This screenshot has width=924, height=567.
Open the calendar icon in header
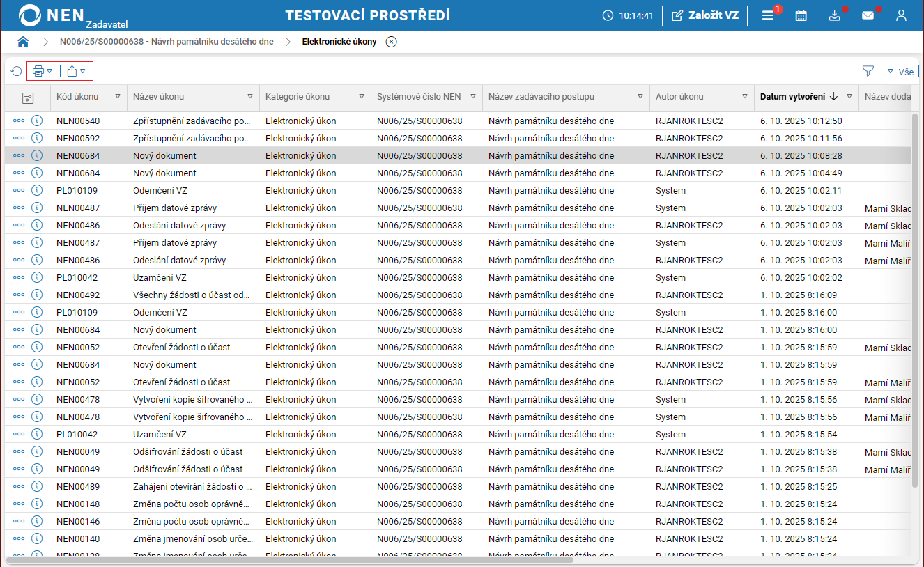coord(801,15)
